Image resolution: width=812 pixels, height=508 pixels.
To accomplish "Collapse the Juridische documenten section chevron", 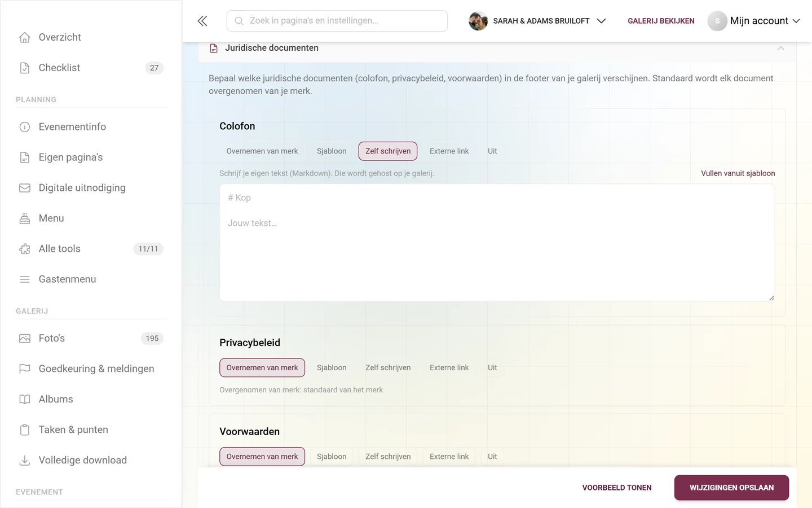I will [781, 49].
